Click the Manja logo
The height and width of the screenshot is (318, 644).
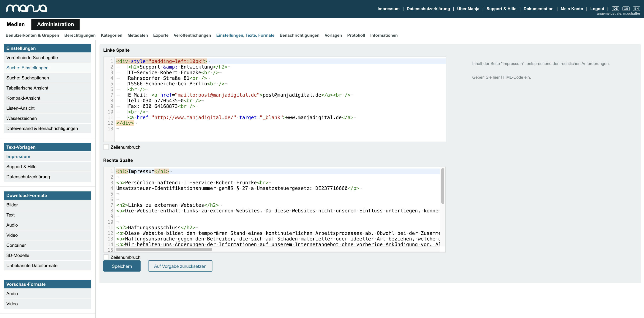(26, 8)
